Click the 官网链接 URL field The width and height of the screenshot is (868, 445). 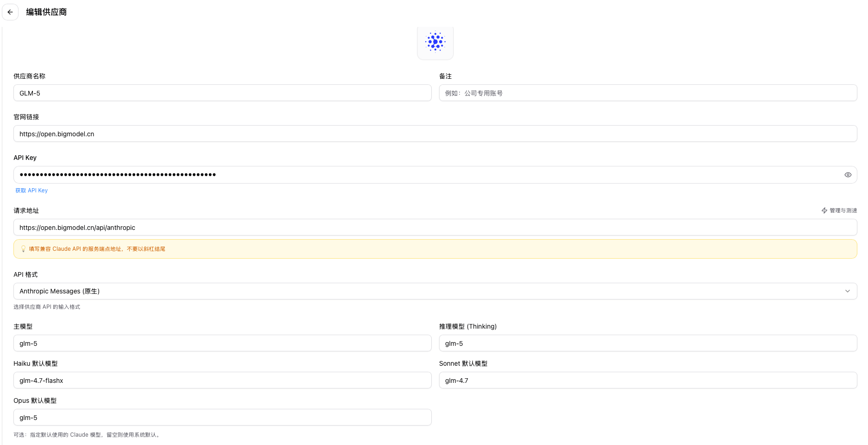[434, 134]
